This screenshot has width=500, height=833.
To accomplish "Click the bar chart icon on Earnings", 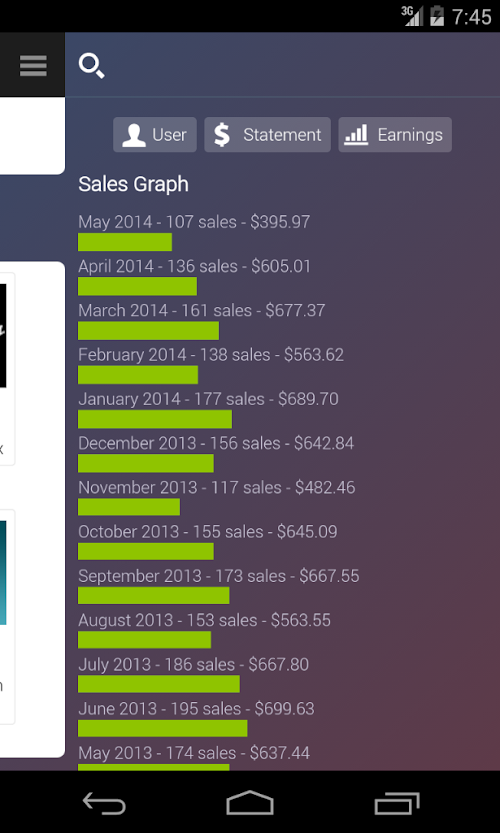I will pyautogui.click(x=356, y=135).
